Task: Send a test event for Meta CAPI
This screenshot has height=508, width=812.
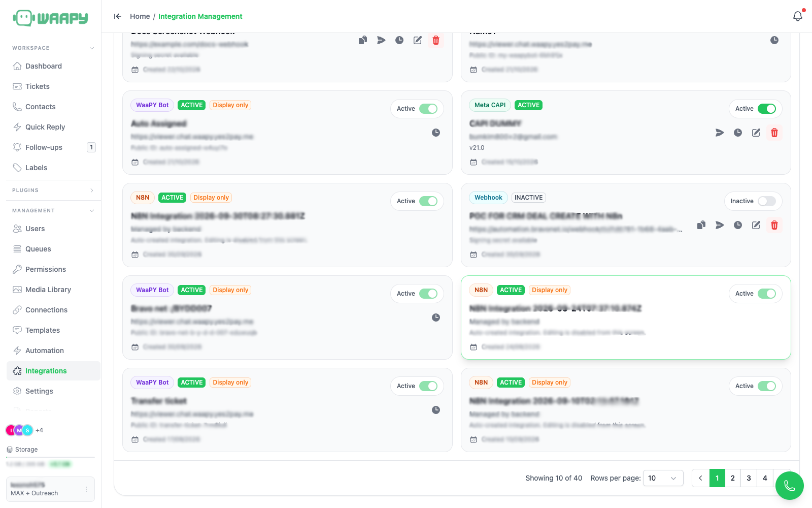Action: pos(720,133)
